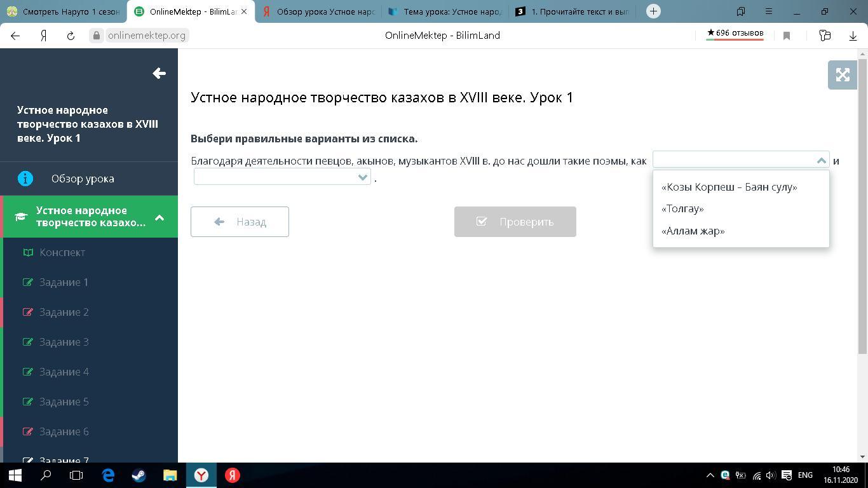Open Windows search from taskbar
The width and height of the screenshot is (868, 488).
46,475
